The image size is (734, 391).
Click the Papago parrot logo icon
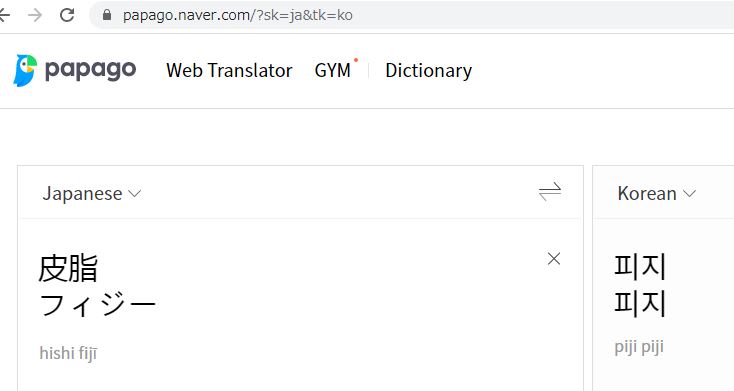(25, 70)
